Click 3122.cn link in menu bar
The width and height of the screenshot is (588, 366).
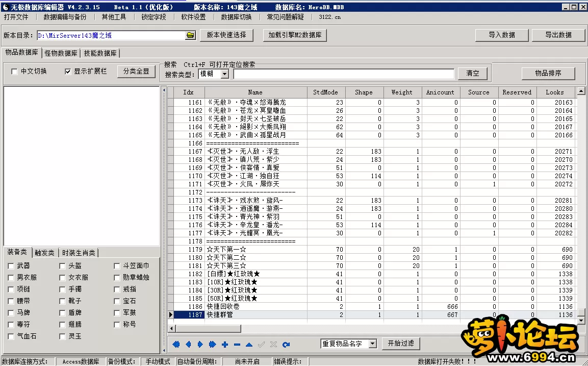click(329, 17)
